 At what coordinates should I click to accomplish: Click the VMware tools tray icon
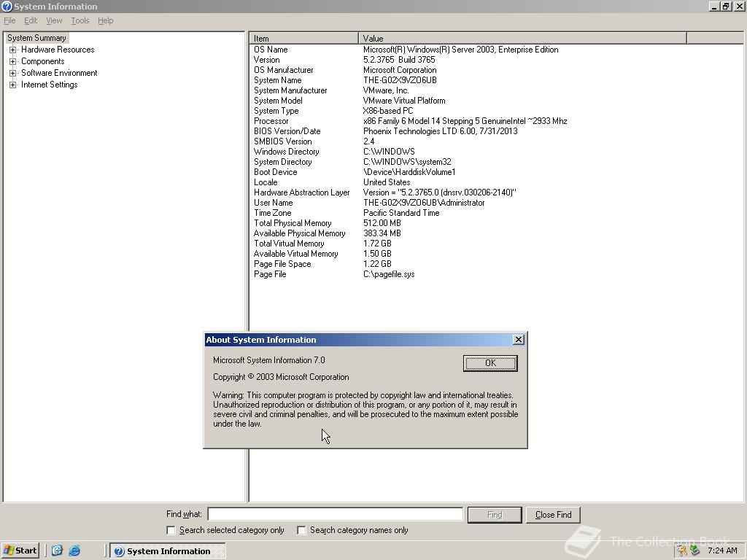(x=695, y=551)
